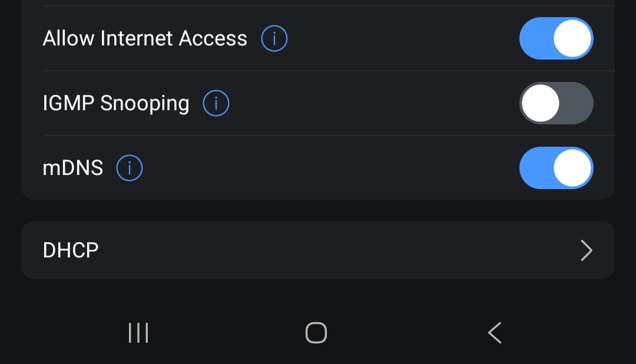Enable the IGMP Snooping toggle

tap(556, 104)
